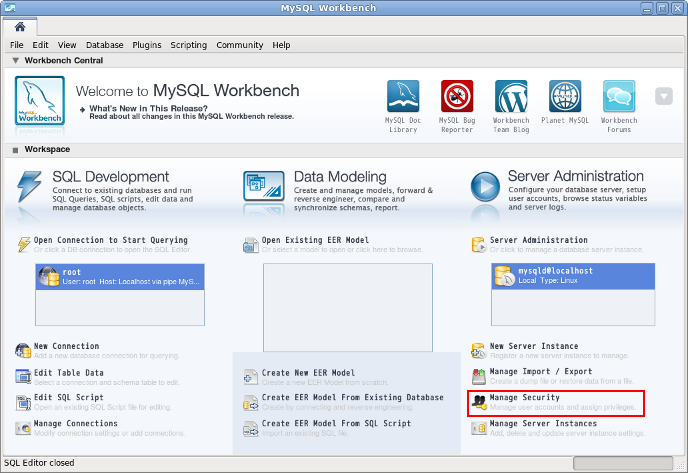This screenshot has width=688, height=473.
Task: Open the Help menu
Action: 281,45
